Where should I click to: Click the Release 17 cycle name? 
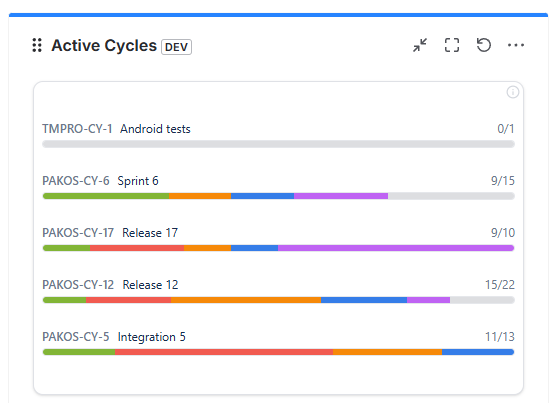click(x=150, y=233)
